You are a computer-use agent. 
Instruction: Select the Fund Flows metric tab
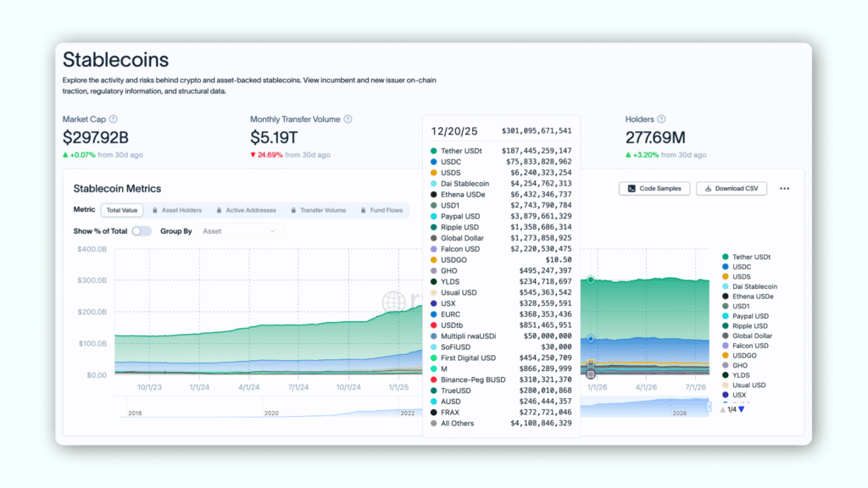click(382, 210)
